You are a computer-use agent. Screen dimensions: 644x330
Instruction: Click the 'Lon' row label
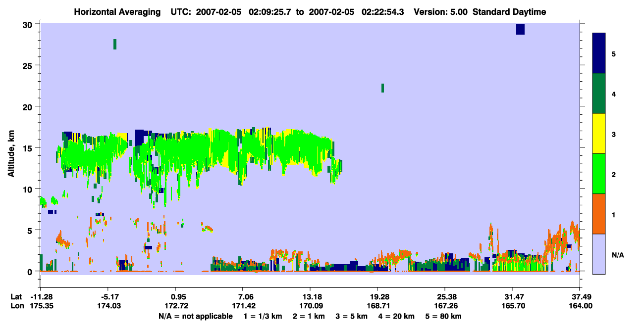coord(17,306)
